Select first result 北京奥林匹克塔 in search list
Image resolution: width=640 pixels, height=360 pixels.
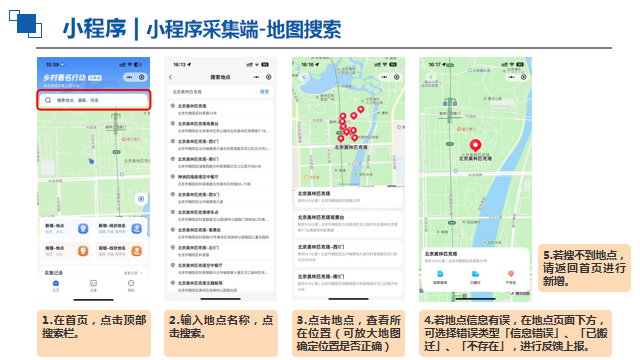tap(220, 109)
